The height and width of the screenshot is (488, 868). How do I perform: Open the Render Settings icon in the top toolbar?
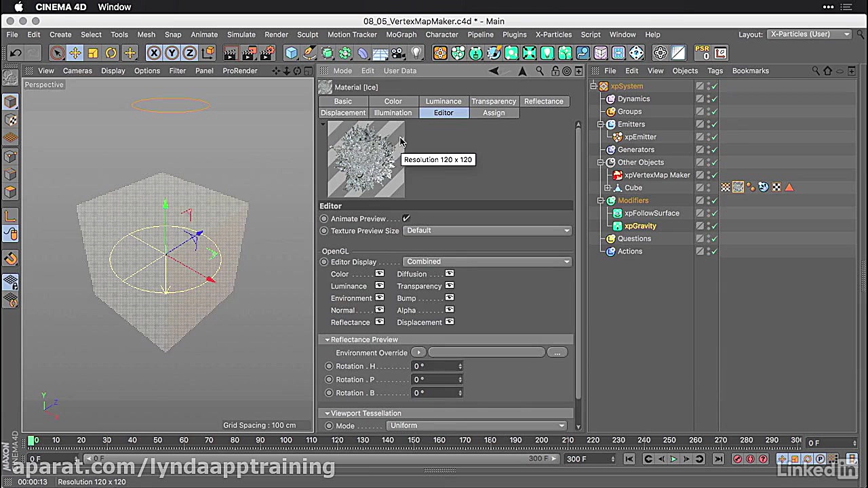(x=267, y=53)
